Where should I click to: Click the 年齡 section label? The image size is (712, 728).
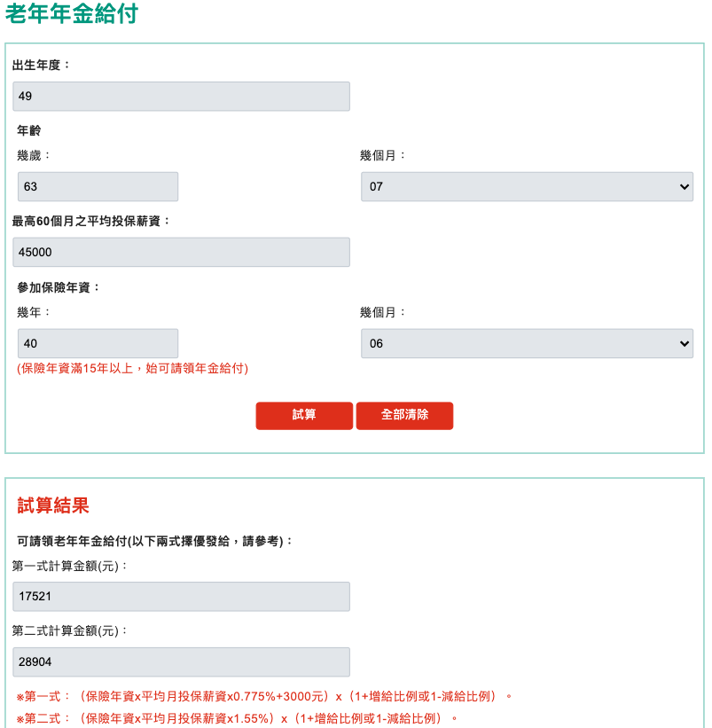pos(29,130)
